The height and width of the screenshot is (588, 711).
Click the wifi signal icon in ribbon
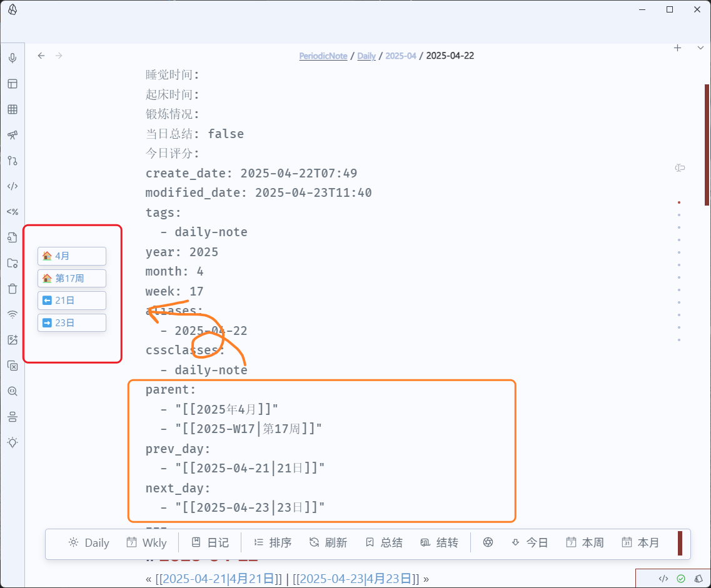click(x=13, y=314)
